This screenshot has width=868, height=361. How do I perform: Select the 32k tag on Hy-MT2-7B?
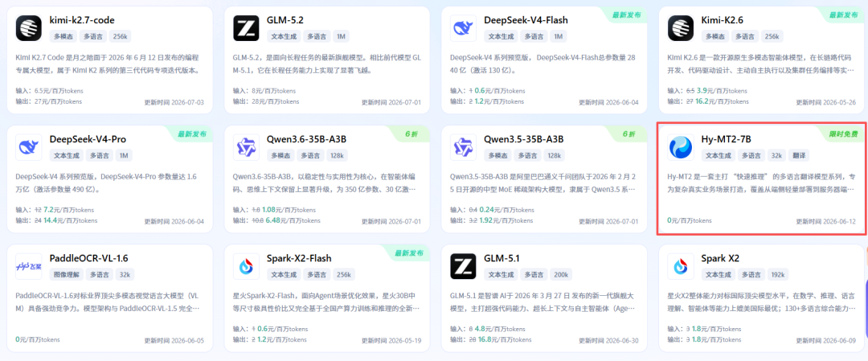pyautogui.click(x=776, y=156)
